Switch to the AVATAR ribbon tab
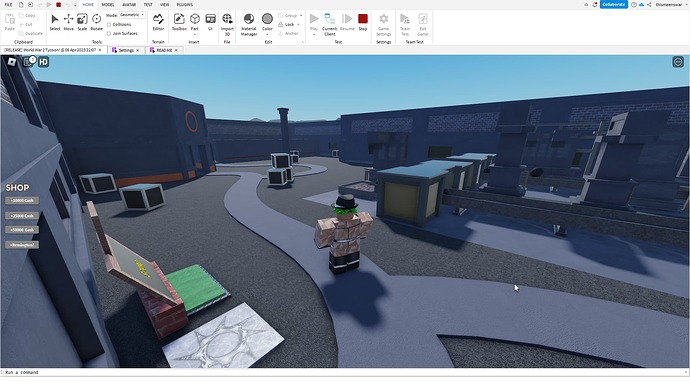The image size is (690, 388). (x=129, y=4)
